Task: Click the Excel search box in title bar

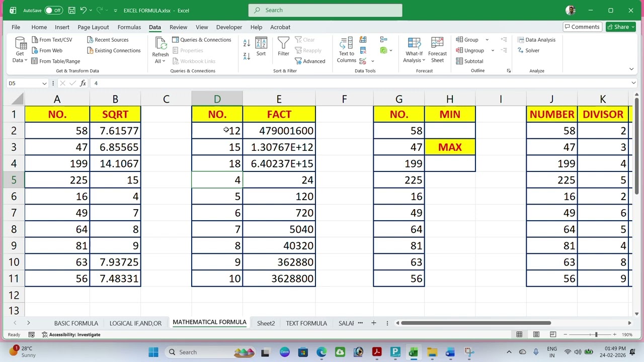Action: click(x=325, y=10)
